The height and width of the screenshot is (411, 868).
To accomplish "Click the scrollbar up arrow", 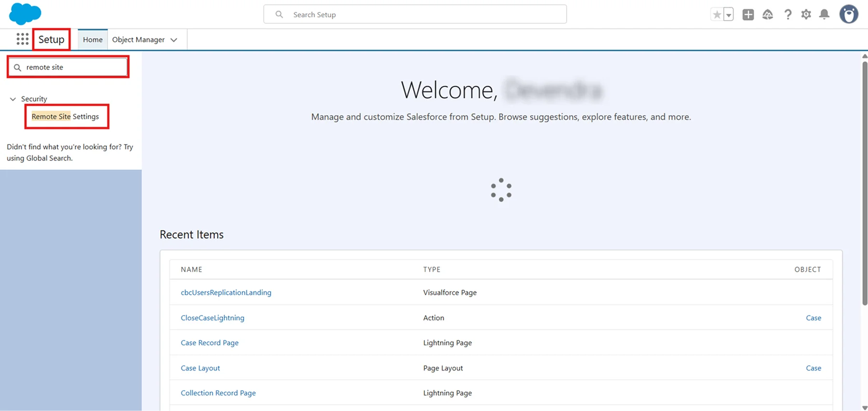I will point(865,56).
